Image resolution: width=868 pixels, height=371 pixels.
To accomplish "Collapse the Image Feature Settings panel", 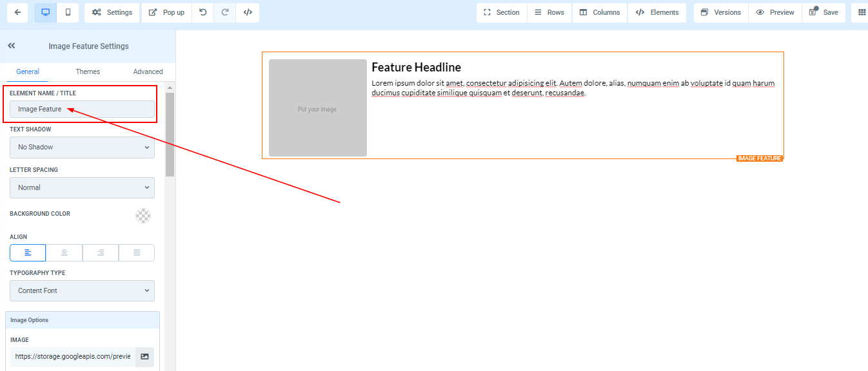I will (12, 46).
